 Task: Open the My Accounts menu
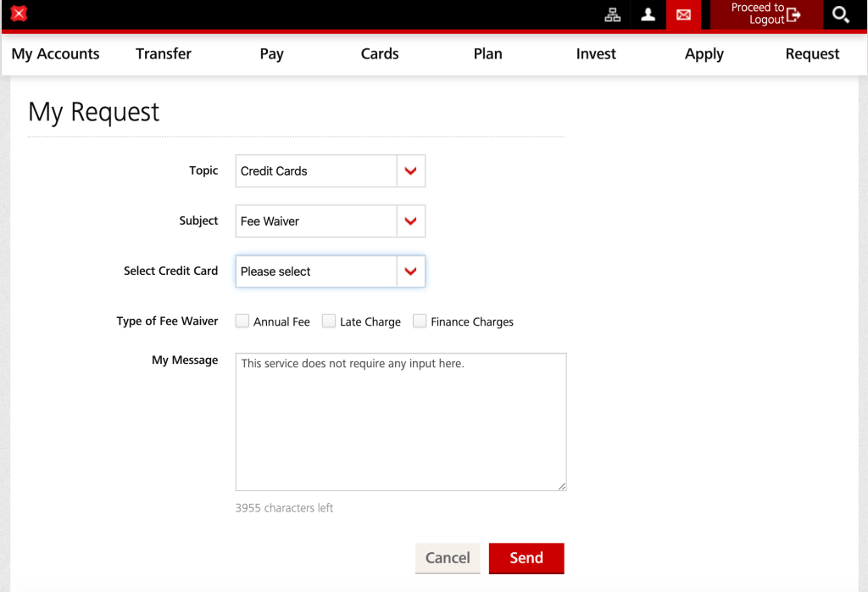[x=55, y=53]
